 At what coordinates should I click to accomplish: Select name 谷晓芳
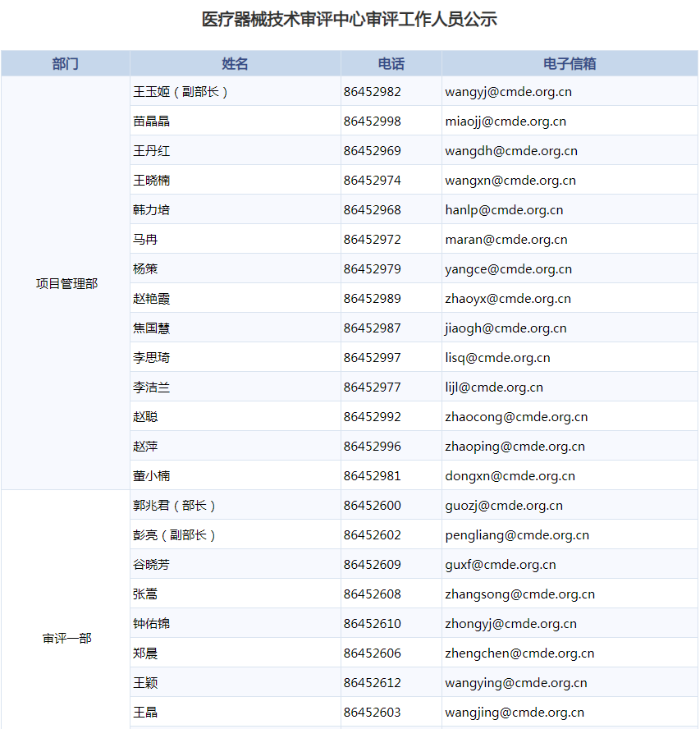pos(152,565)
